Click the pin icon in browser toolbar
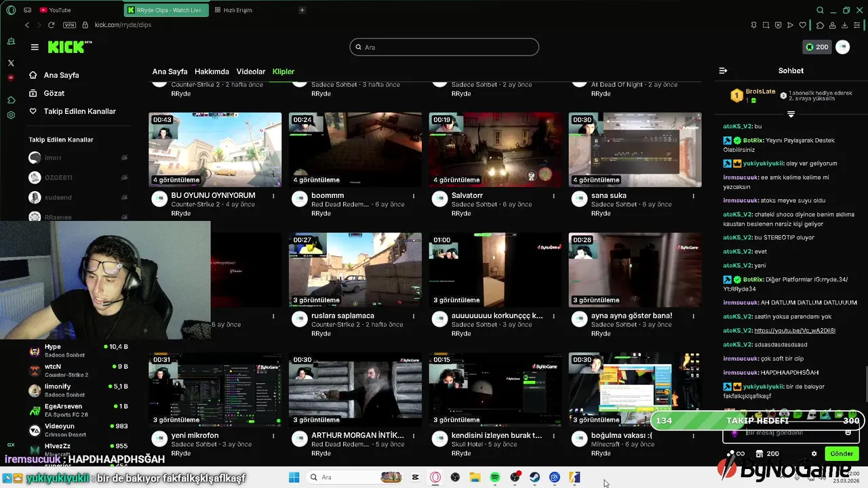 tap(753, 25)
